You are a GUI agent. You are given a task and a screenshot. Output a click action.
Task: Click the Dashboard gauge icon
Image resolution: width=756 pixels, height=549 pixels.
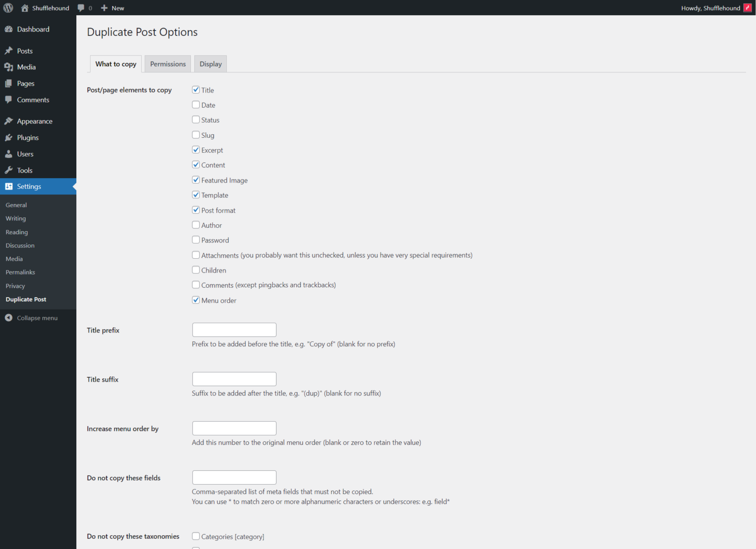point(9,29)
